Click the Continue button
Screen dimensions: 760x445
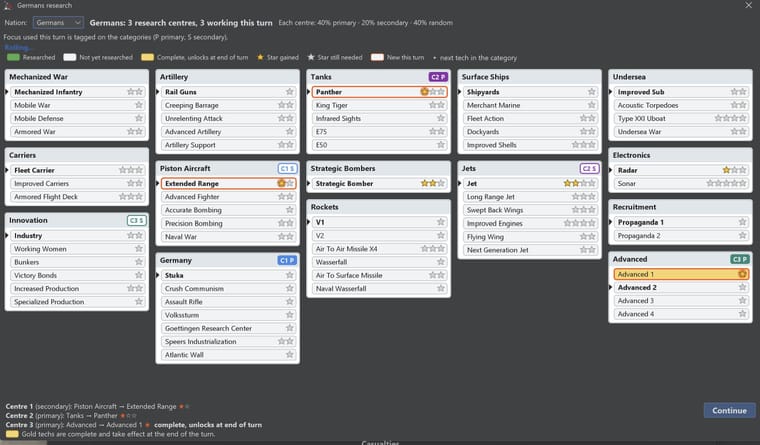click(729, 411)
